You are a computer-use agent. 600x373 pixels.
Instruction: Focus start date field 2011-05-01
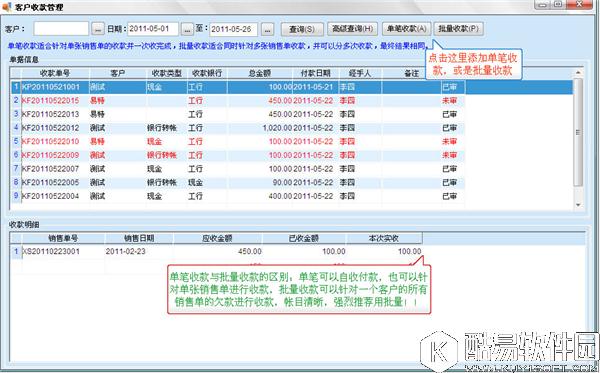coord(153,29)
